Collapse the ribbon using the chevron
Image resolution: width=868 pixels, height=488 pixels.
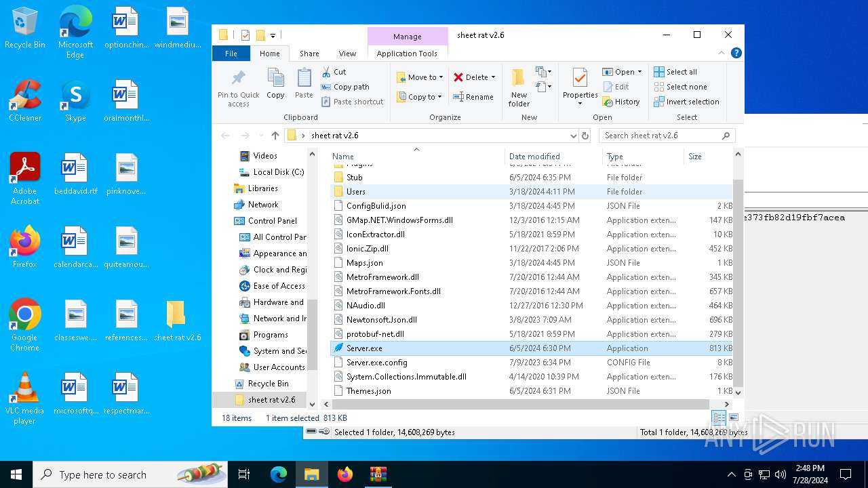(x=722, y=53)
